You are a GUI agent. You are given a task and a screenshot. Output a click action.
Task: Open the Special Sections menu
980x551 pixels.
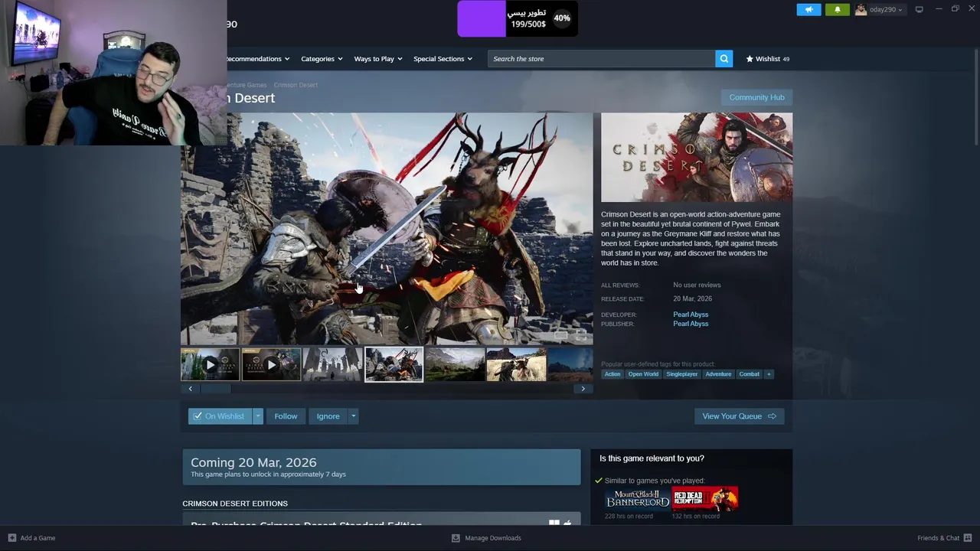click(443, 59)
